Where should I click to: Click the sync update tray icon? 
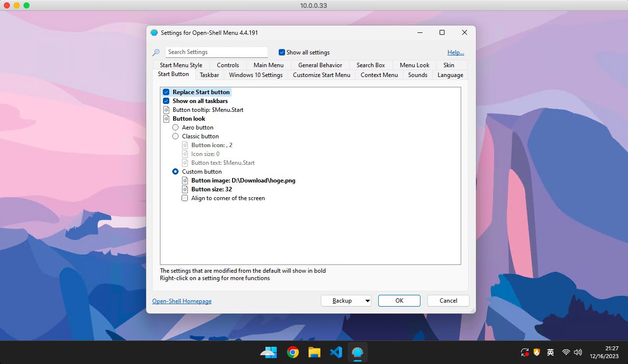tap(524, 352)
